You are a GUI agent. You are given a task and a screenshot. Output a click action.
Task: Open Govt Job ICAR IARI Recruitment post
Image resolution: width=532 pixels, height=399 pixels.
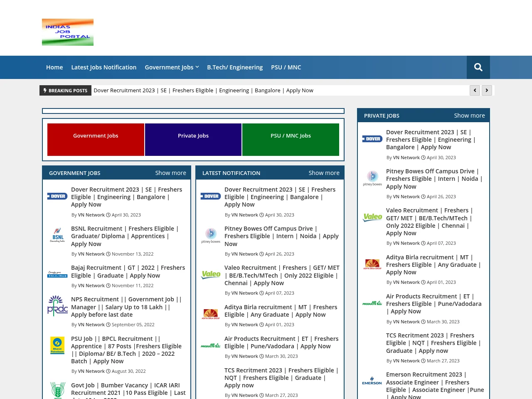(x=128, y=391)
